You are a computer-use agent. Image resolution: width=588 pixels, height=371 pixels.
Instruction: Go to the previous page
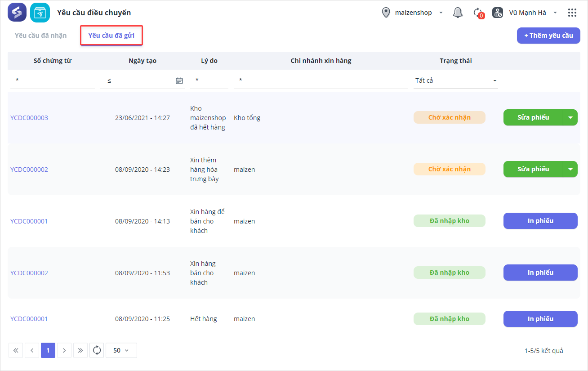coord(32,350)
